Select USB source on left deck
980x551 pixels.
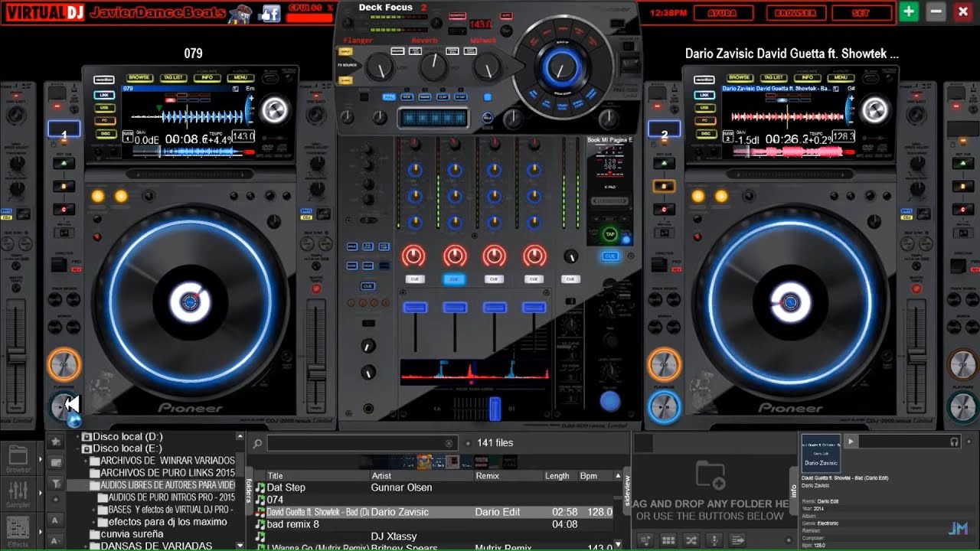click(x=104, y=108)
